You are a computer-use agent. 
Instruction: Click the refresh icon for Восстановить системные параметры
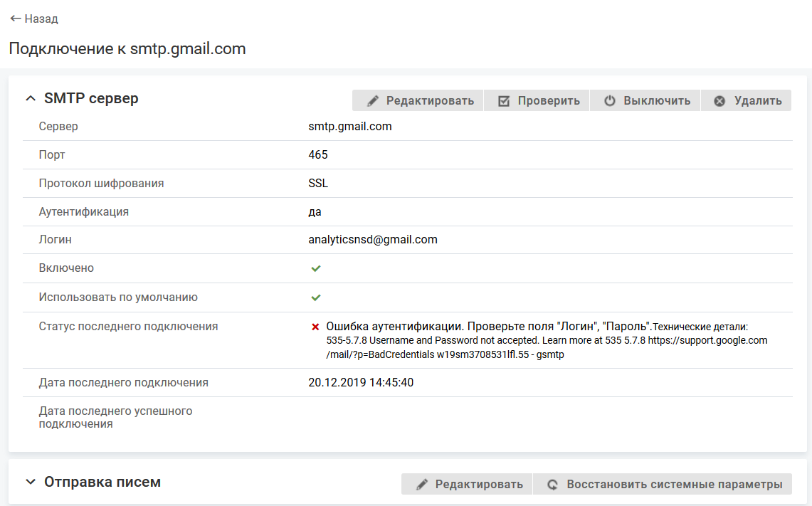(x=552, y=485)
